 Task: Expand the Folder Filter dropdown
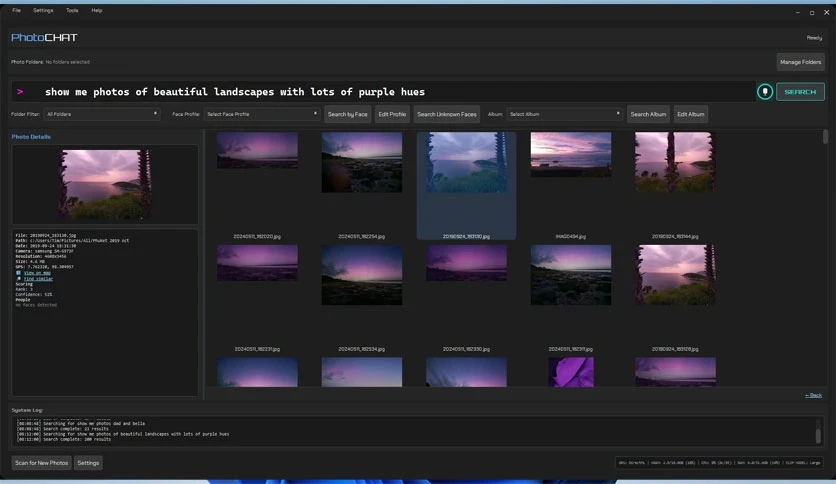tap(102, 114)
